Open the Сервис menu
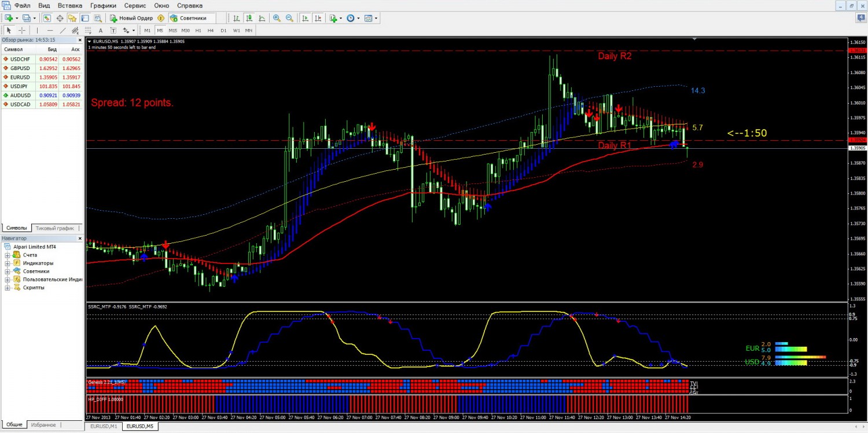The image size is (868, 433). (136, 5)
